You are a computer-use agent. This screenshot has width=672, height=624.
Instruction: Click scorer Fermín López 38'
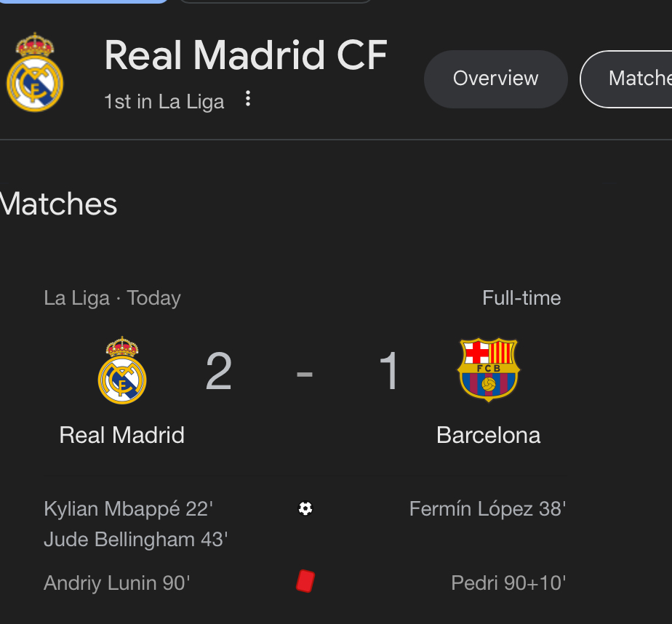click(x=487, y=508)
